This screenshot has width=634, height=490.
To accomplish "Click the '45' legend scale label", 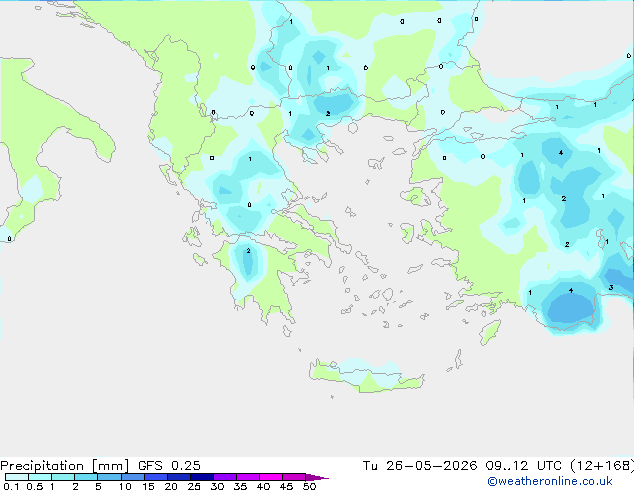I will click(286, 486).
